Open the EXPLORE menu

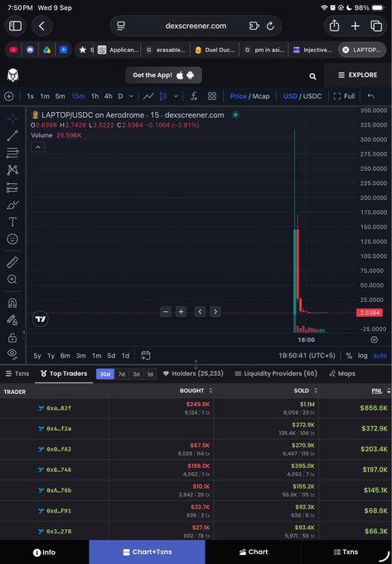click(357, 75)
